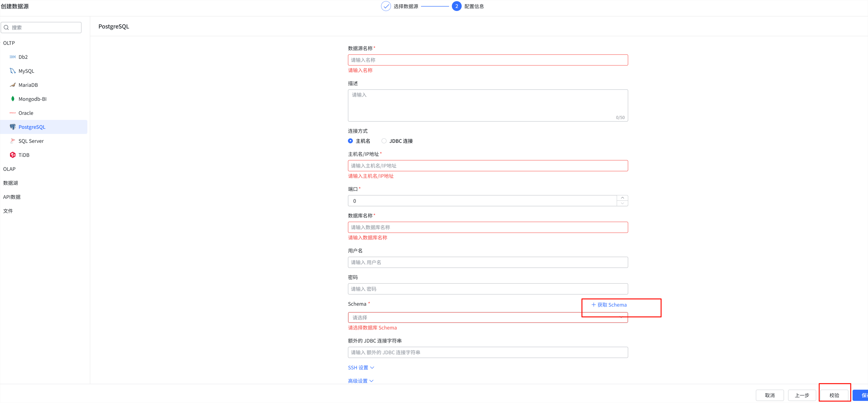Screen dimensions: 868x403
Task: Expand the OLAP category
Action: click(9, 169)
